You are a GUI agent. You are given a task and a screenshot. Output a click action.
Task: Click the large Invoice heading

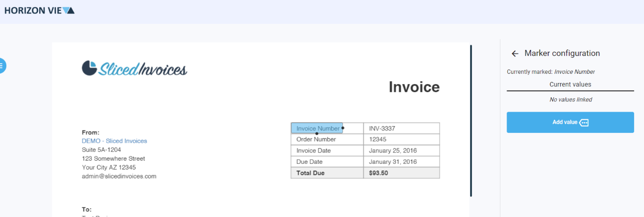[x=414, y=87]
